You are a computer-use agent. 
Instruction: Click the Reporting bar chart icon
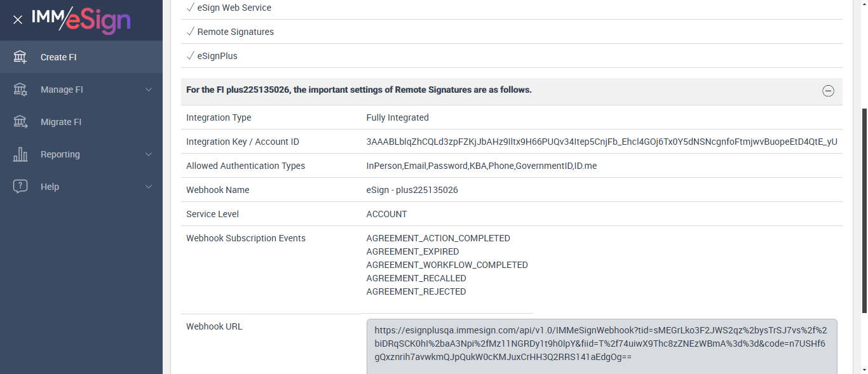pyautogui.click(x=20, y=154)
